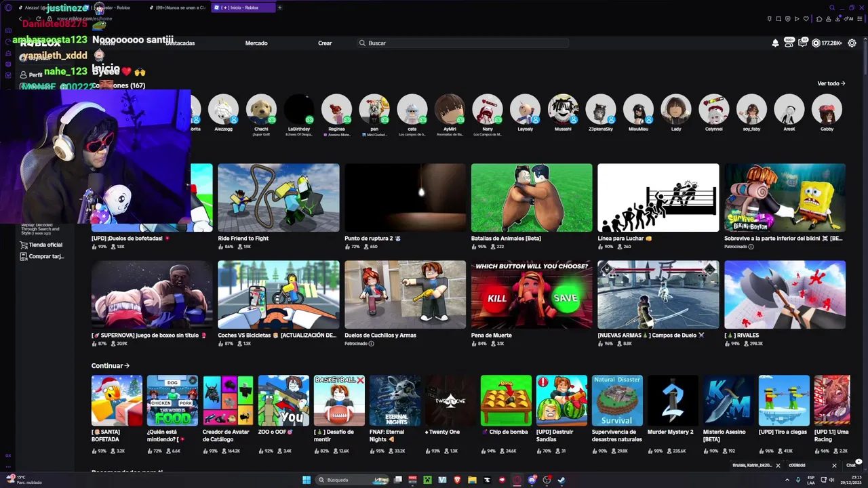The height and width of the screenshot is (488, 868).
Task: Open friend Chachi's avatar
Action: point(261,109)
